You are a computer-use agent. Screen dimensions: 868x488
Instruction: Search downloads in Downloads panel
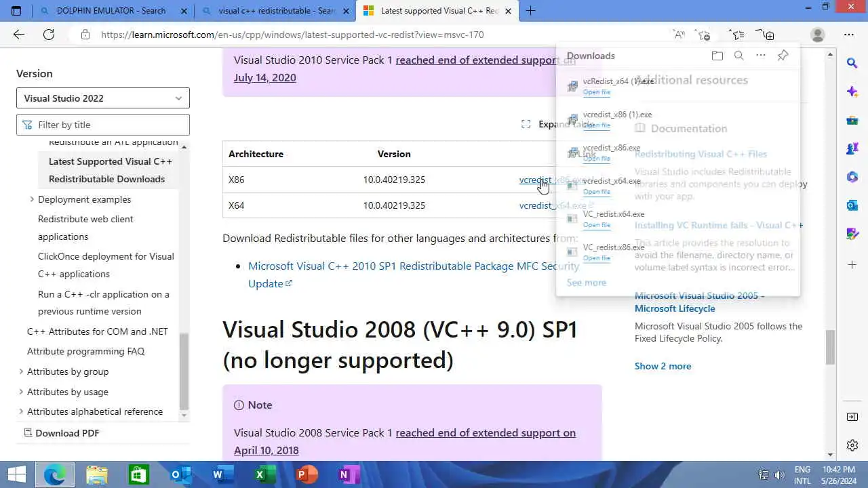(739, 56)
